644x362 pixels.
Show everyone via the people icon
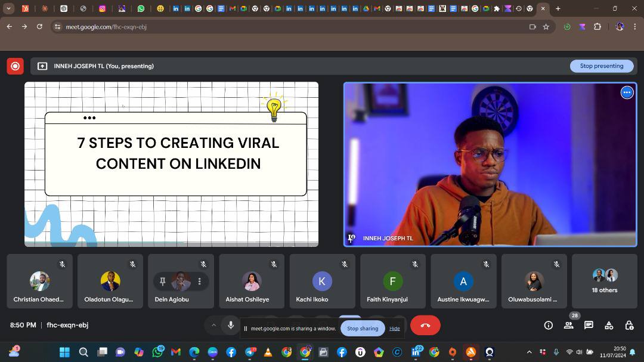[x=568, y=326]
